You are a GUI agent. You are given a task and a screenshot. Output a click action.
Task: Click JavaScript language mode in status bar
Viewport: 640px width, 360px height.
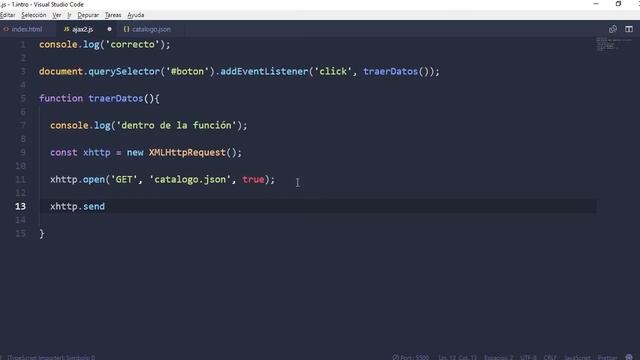click(x=577, y=357)
